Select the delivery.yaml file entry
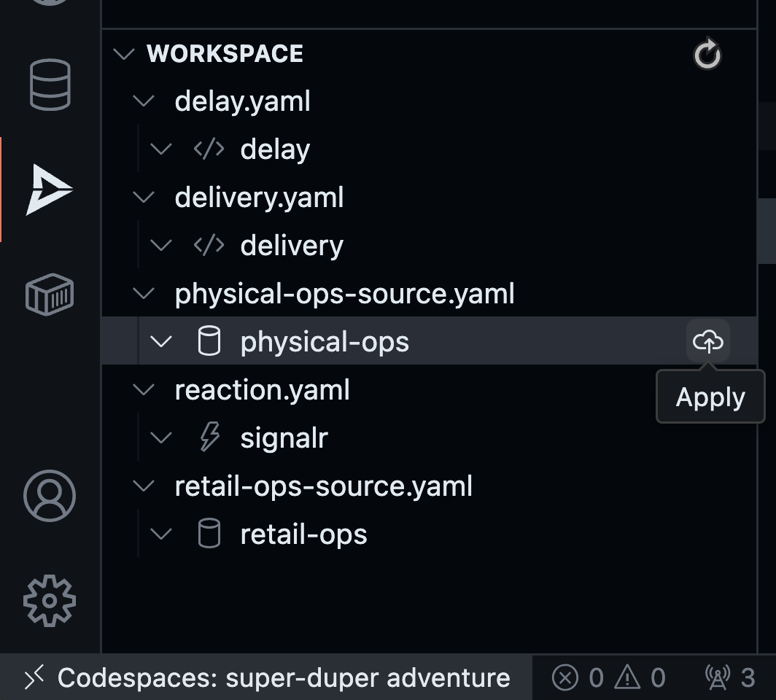Viewport: 776px width, 700px height. pos(259,197)
